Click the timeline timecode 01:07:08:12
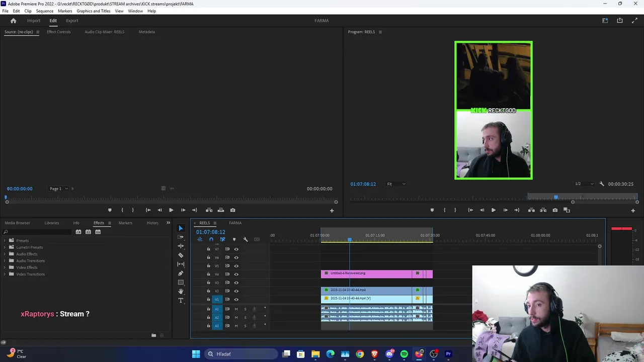Image resolution: width=644 pixels, height=362 pixels. (x=210, y=232)
